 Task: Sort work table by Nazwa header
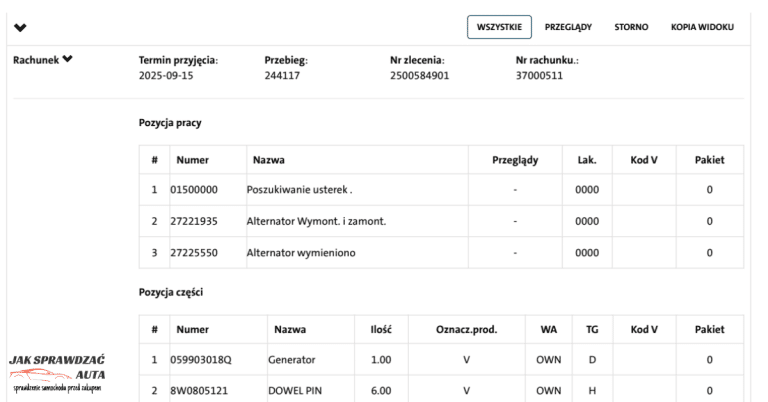point(266,159)
